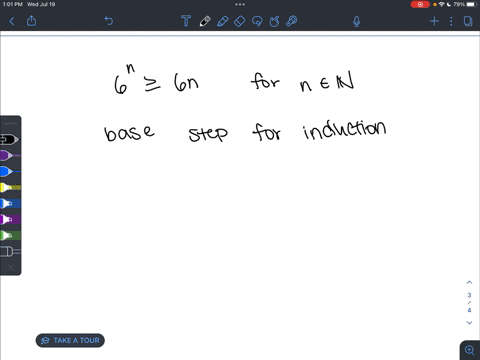
Task: Tap the screen recording indicator
Action: (420, 4)
